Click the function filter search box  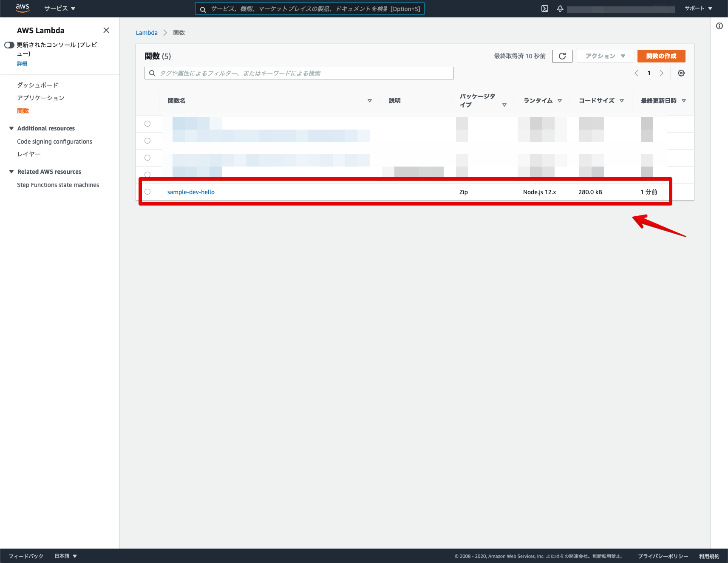click(299, 73)
